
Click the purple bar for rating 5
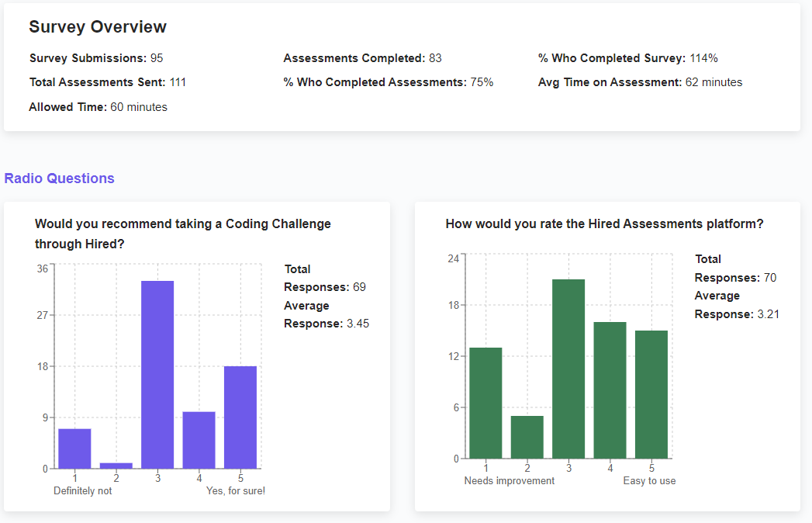240,417
